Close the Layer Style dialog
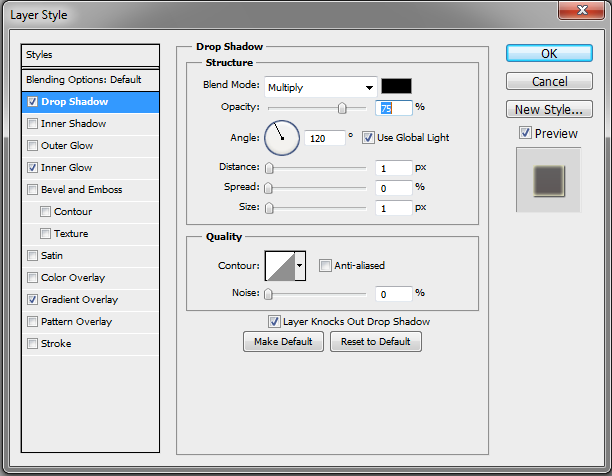Viewport: 612px width, 476px height. coord(582,9)
